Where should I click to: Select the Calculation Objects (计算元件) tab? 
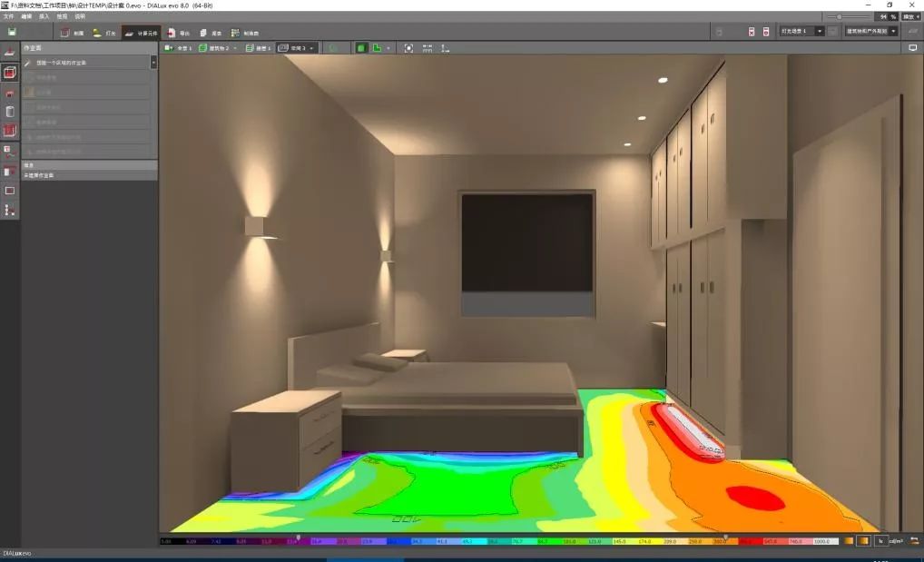[x=141, y=33]
